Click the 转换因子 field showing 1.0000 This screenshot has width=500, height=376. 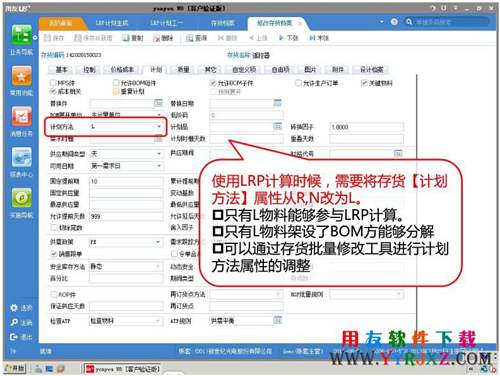[x=366, y=127]
